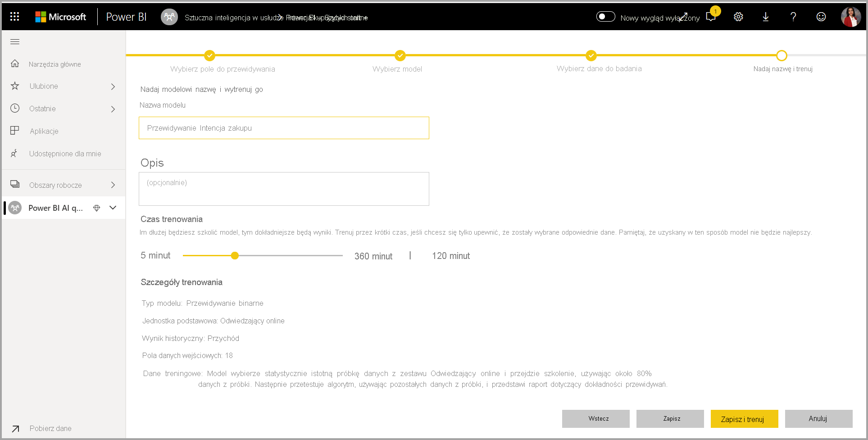Click the Power BI AI workspace avatar in sidebar
This screenshot has height=440, width=868.
coord(15,208)
